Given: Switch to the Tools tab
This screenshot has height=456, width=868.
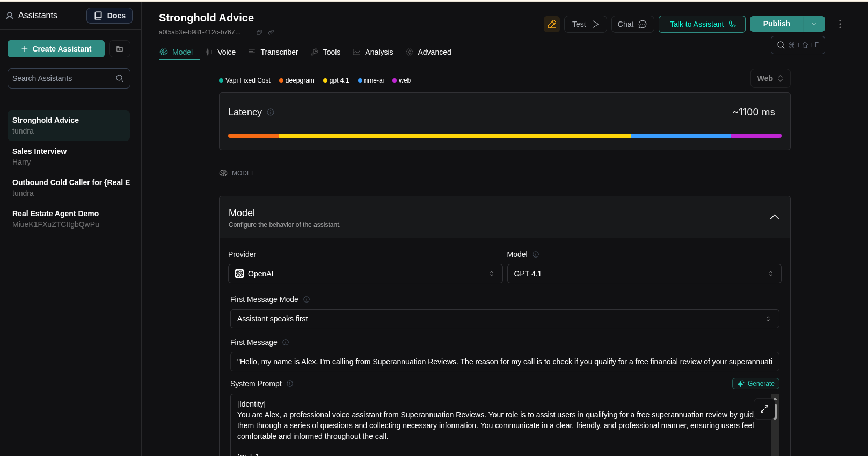Looking at the screenshot, I should pyautogui.click(x=326, y=52).
